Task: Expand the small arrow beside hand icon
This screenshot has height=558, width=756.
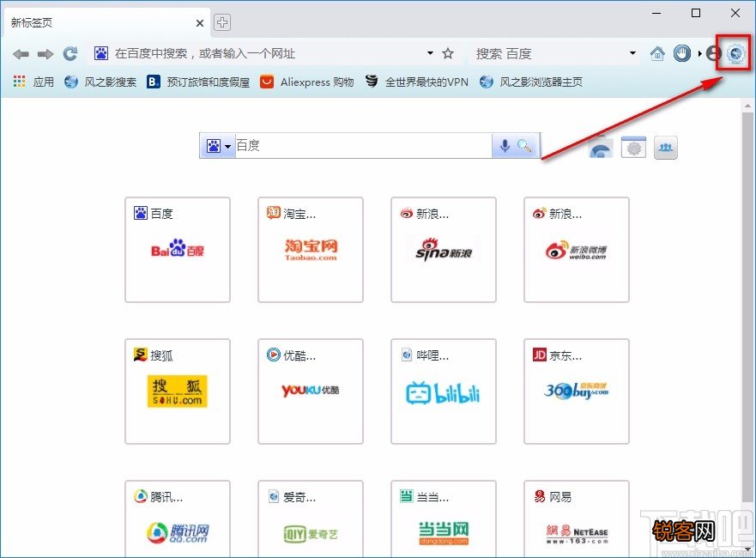Action: pos(699,53)
